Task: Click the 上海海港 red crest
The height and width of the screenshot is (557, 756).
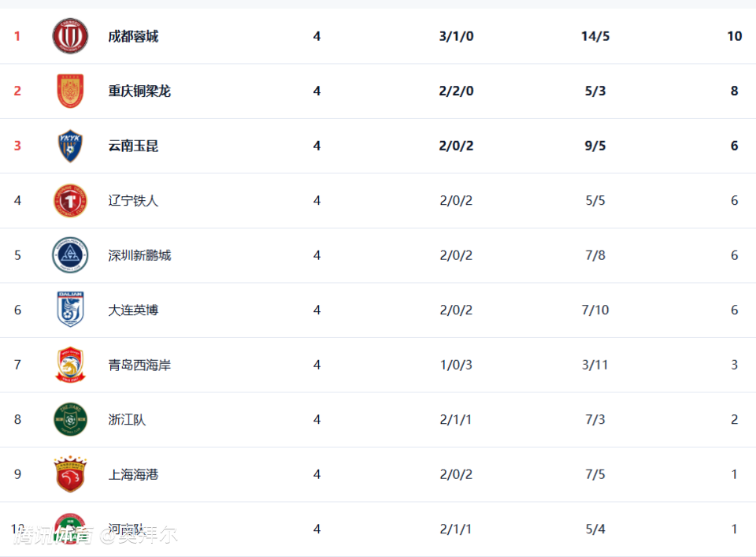Action: 70,474
